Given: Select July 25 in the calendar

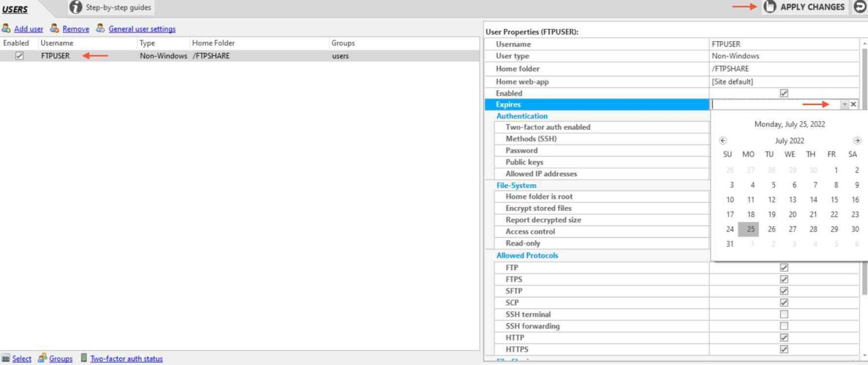Looking at the screenshot, I should point(749,229).
